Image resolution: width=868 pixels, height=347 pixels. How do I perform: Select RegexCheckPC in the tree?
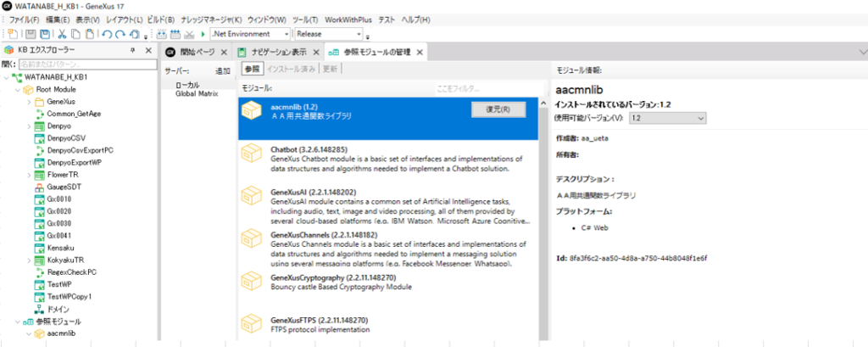click(72, 272)
